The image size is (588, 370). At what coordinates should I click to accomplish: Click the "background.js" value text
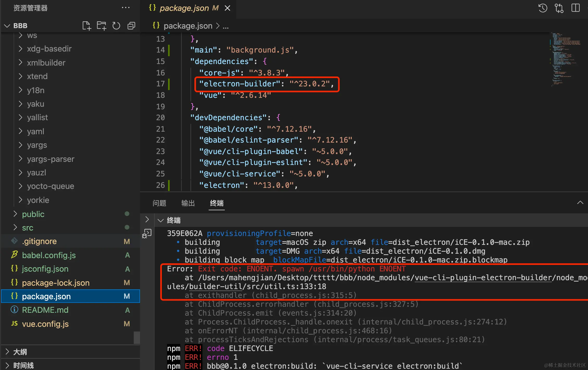[260, 50]
